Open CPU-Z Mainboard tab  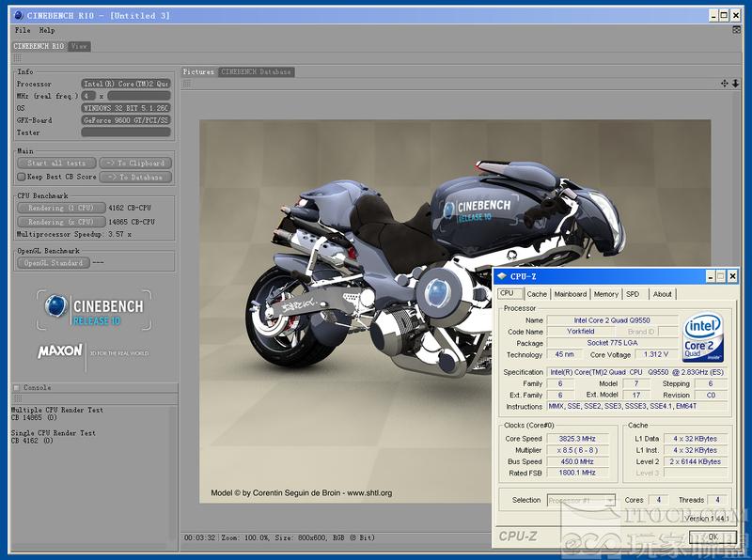point(571,294)
